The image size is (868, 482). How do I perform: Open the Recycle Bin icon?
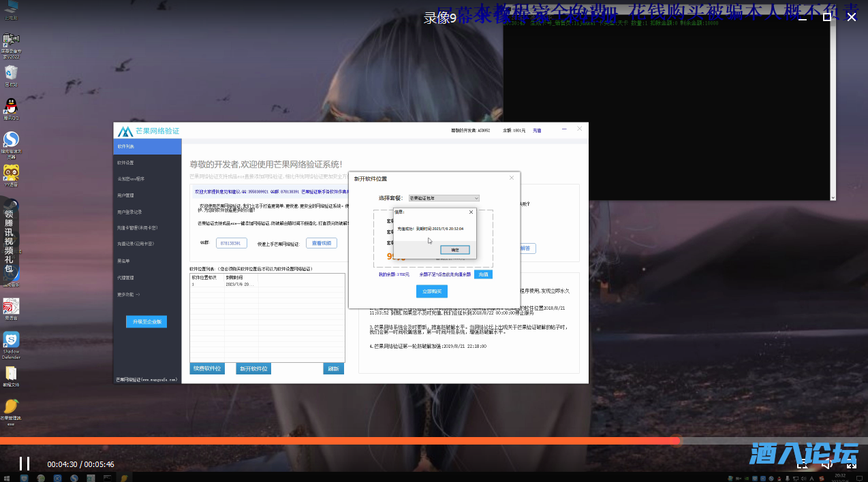(x=11, y=74)
